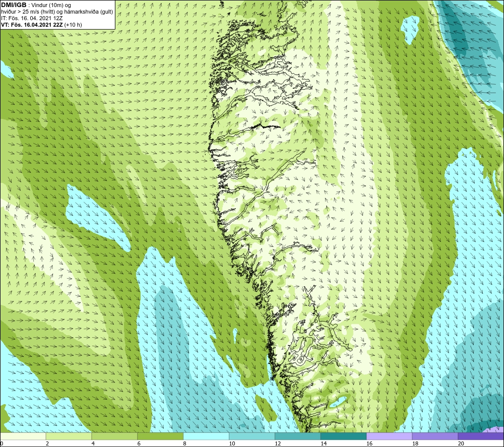This screenshot has height=447, width=504.
Task: Click the 8–10 m/s light cyan legend swatch
Action: (x=206, y=436)
